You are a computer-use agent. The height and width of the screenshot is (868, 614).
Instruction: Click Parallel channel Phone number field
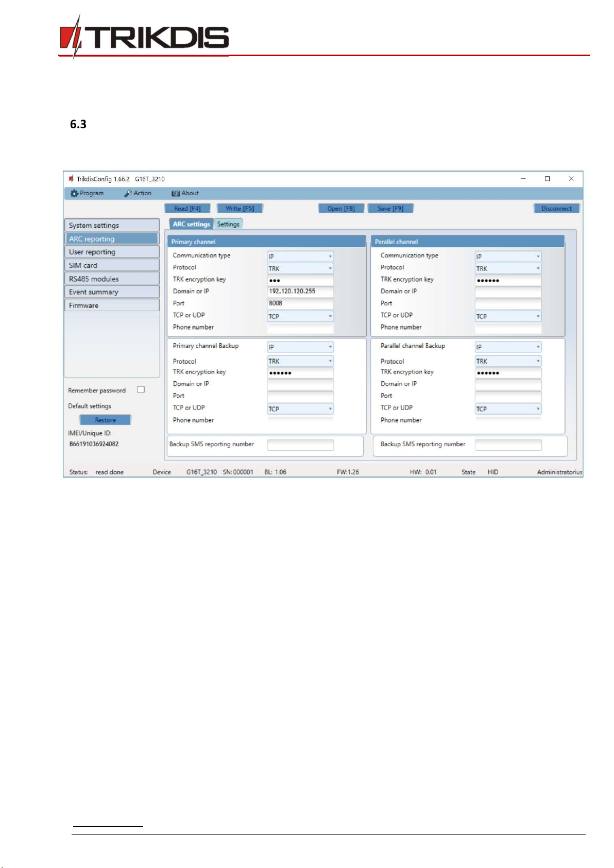coord(508,328)
